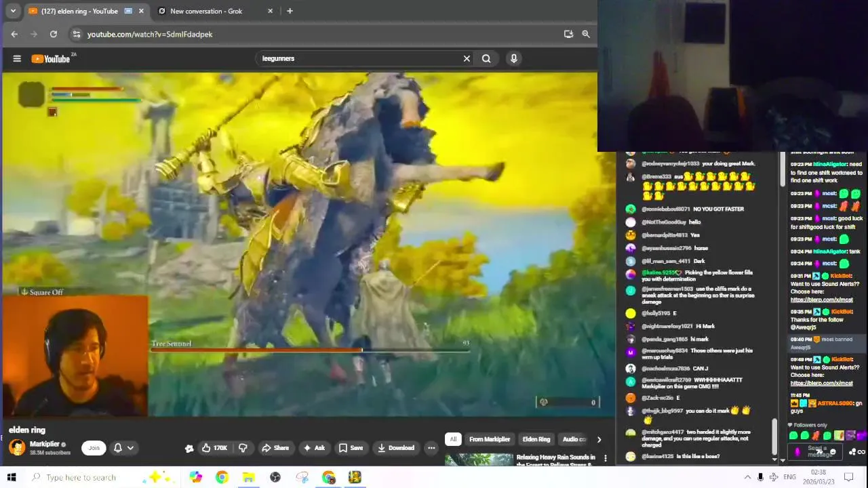Open the Snipping Tool taskbar icon
The image size is (868, 488).
point(302,477)
